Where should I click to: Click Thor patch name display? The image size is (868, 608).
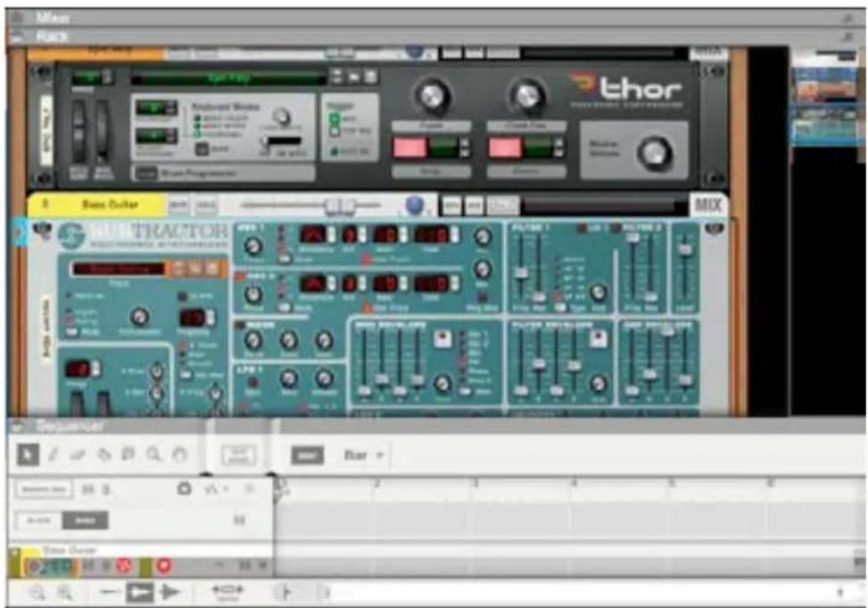(228, 78)
